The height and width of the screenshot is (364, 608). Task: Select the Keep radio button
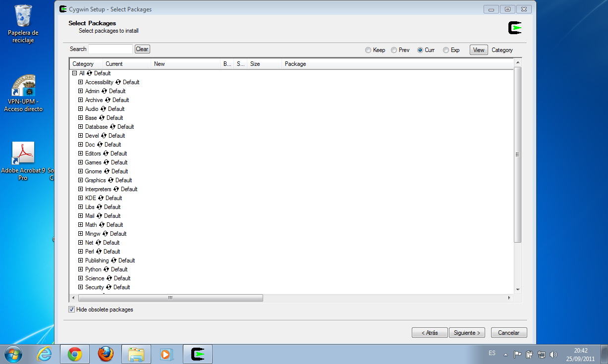368,50
